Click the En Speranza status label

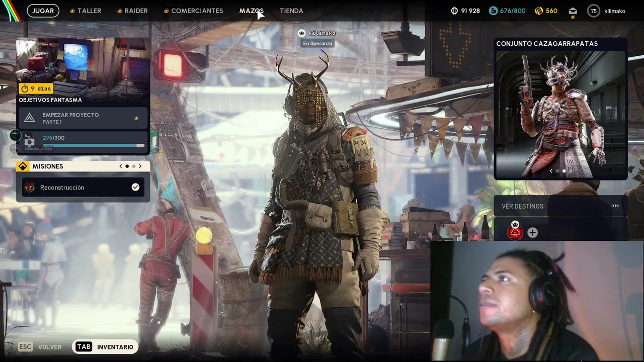pos(317,44)
